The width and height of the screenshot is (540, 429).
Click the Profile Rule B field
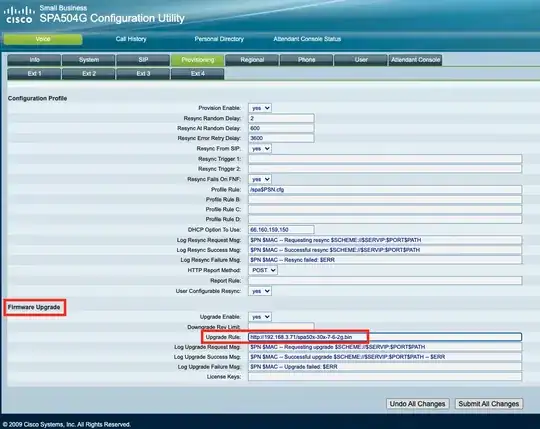pyautogui.click(x=385, y=200)
